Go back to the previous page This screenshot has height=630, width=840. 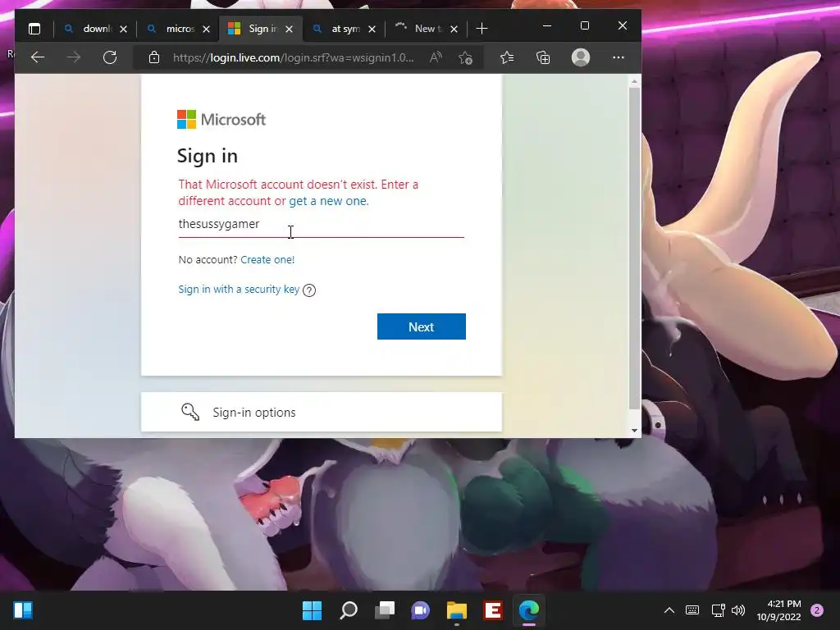(x=38, y=57)
